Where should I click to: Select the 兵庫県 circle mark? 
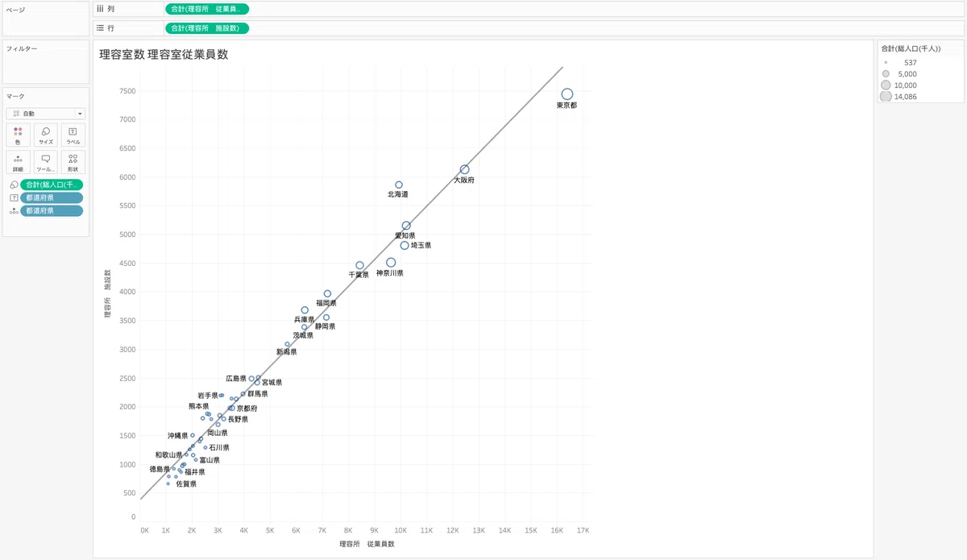click(305, 310)
